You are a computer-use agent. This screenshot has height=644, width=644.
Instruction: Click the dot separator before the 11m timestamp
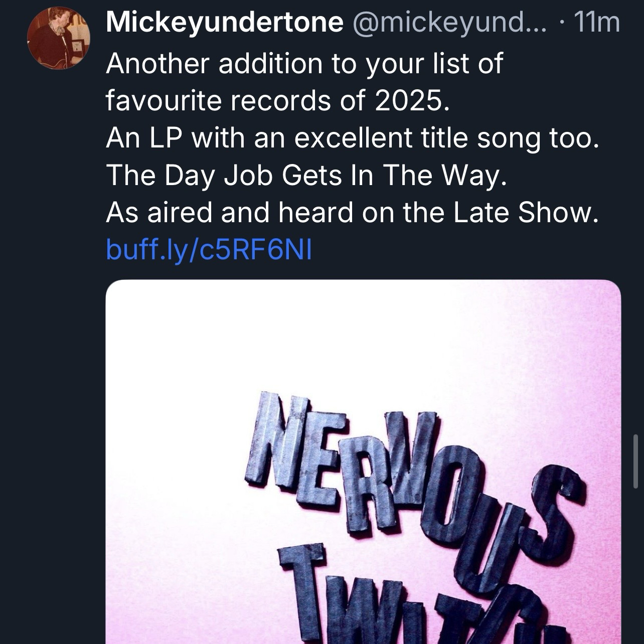[561, 23]
